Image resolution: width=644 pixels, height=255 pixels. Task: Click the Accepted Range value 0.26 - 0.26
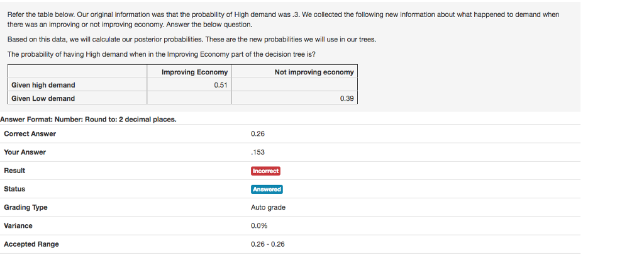267,244
